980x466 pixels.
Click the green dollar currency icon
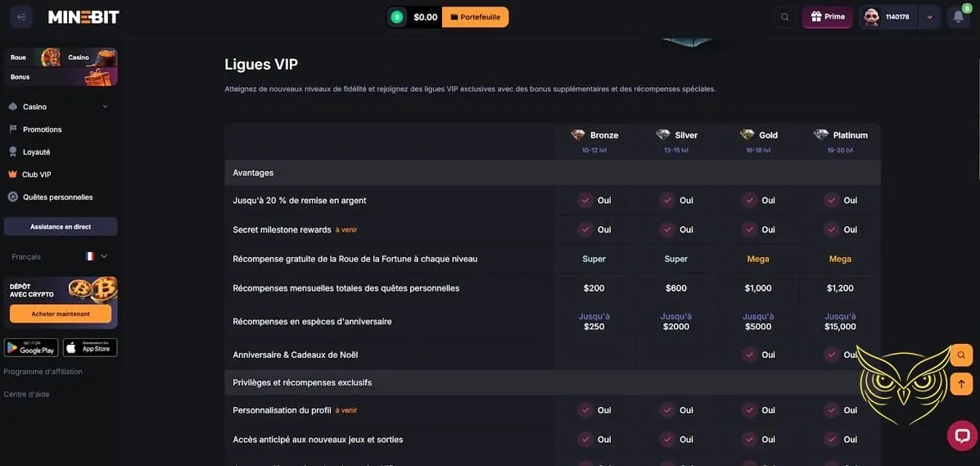coord(397,17)
